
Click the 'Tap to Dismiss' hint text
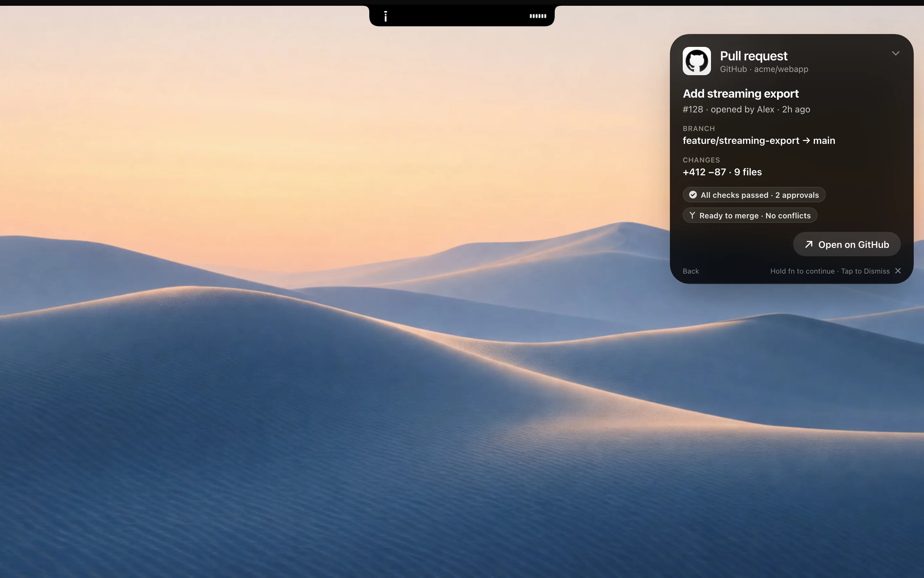[865, 271]
